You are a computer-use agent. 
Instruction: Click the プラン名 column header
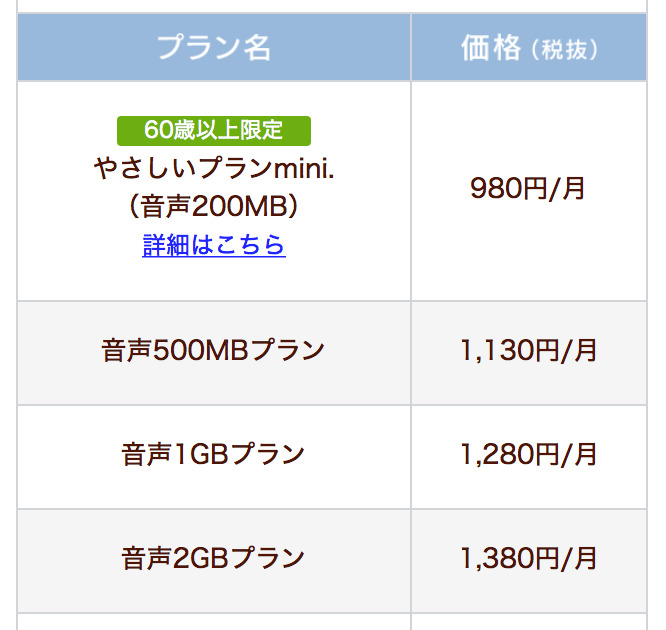point(214,48)
